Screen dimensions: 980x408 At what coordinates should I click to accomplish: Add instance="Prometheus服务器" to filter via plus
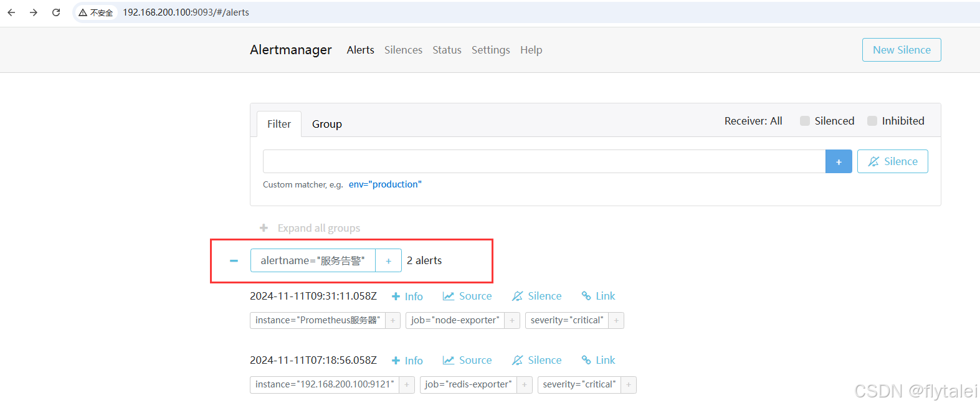coord(393,320)
